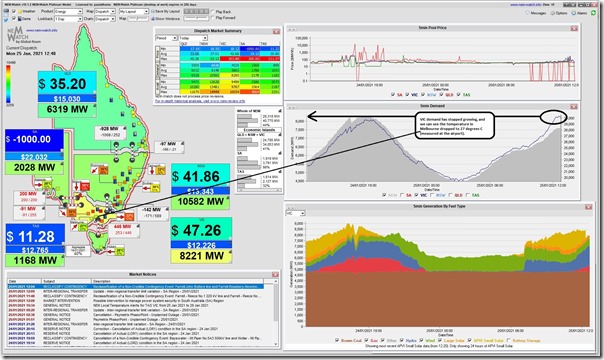Select the Play Forward radio button

click(213, 18)
